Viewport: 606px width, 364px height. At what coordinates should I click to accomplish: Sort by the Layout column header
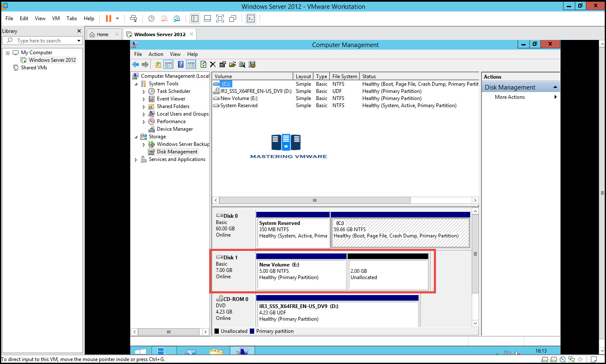click(x=303, y=76)
